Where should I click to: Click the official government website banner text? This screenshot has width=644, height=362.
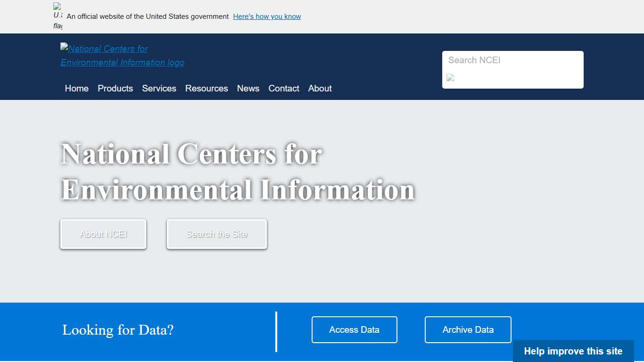pyautogui.click(x=147, y=16)
